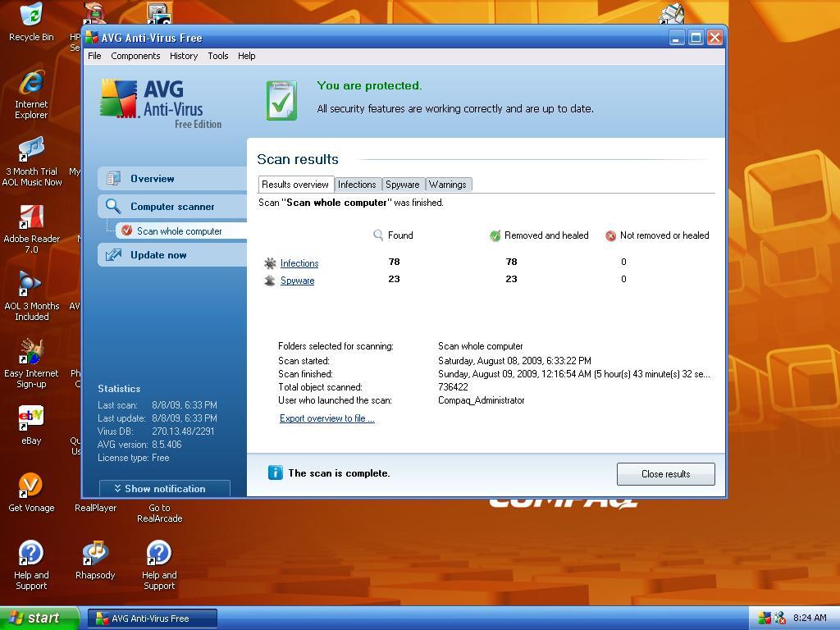The height and width of the screenshot is (630, 840).
Task: Click the info icon beside scan complete message
Action: 274,472
